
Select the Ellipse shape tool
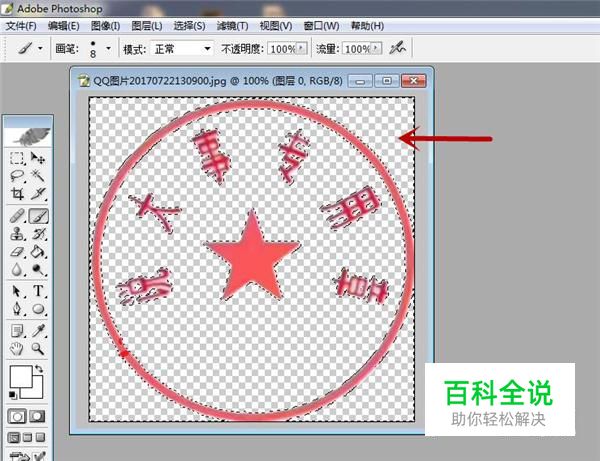[x=38, y=309]
